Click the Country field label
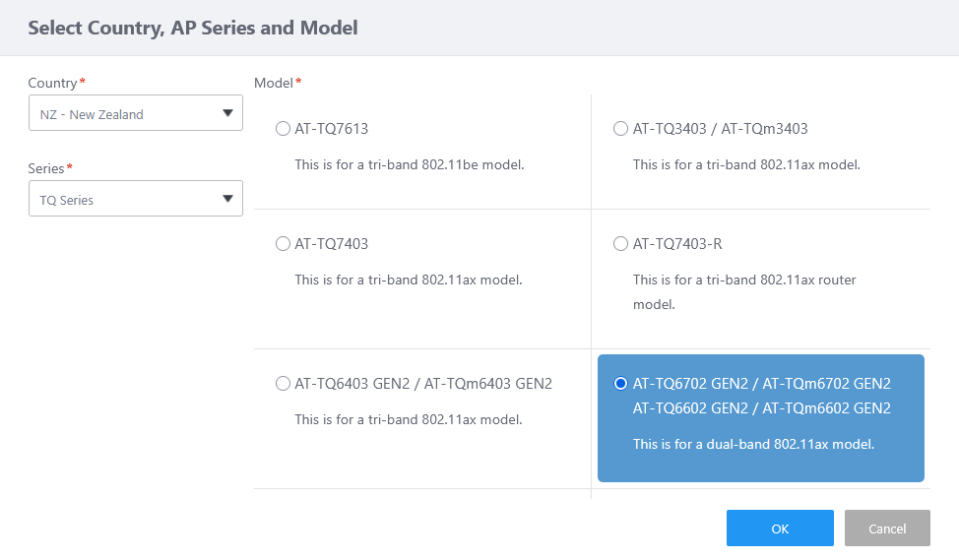Image resolution: width=959 pixels, height=560 pixels. pyautogui.click(x=53, y=83)
